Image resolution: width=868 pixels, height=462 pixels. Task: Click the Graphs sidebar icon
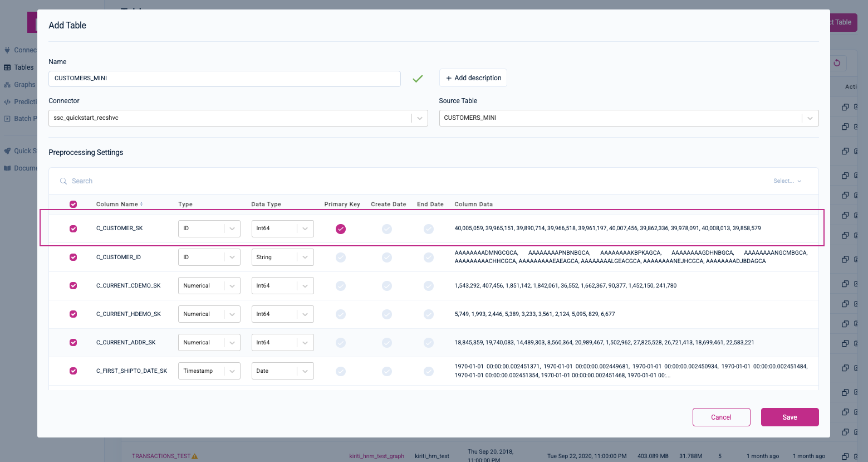point(7,85)
